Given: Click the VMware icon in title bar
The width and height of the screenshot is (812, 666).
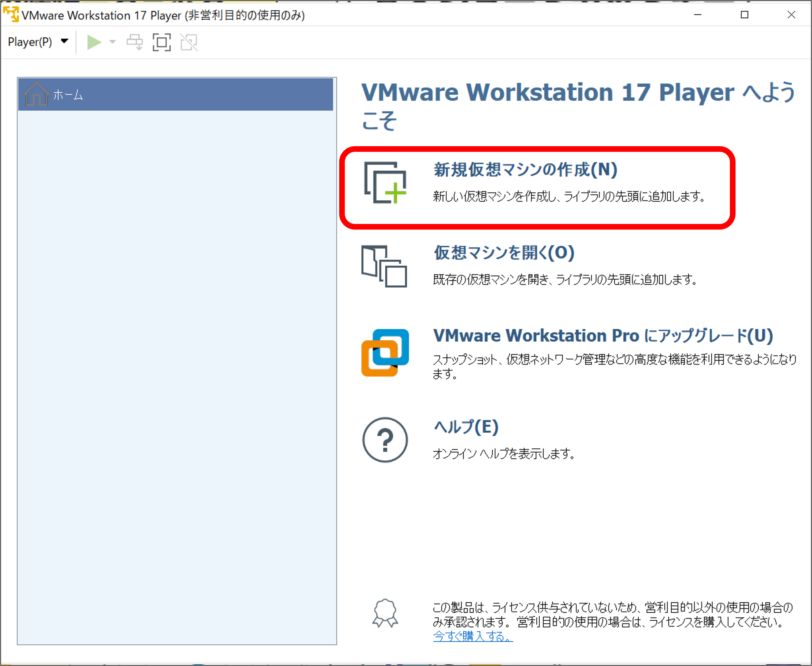Looking at the screenshot, I should tap(11, 14).
